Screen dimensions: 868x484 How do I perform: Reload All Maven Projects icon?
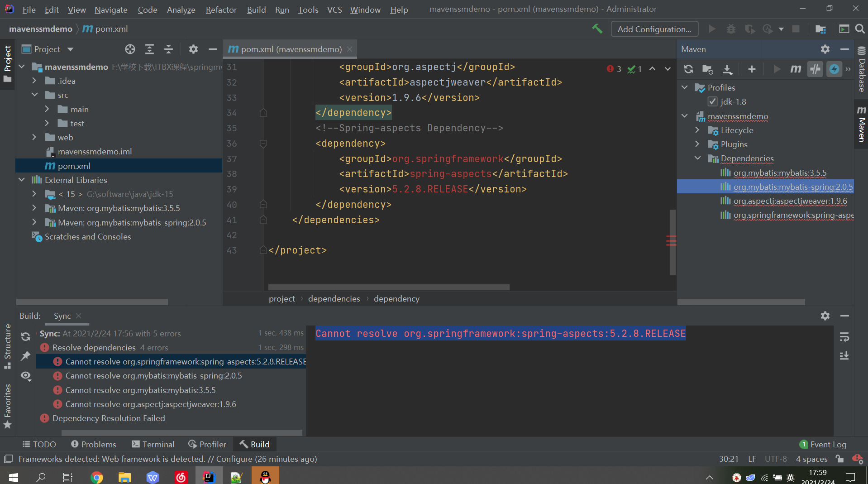[x=688, y=69]
